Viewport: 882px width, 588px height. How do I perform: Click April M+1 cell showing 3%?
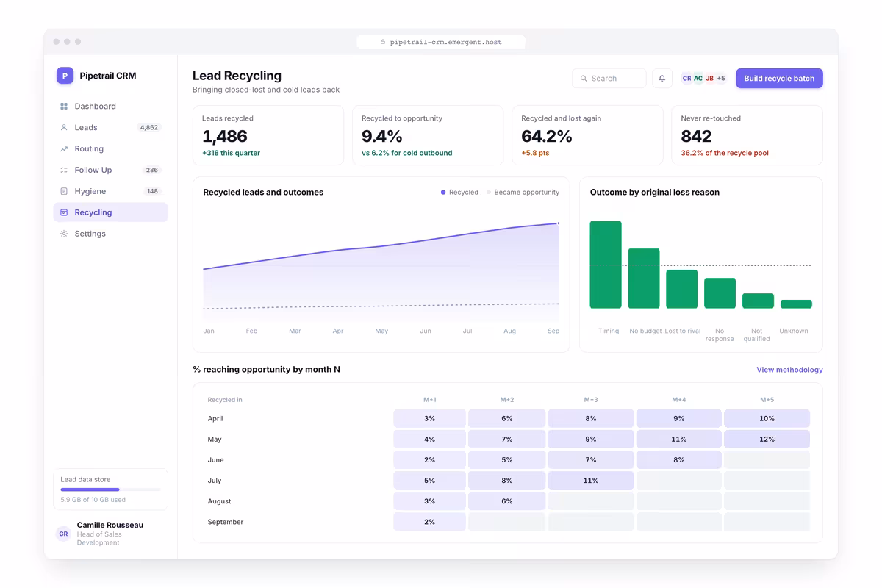tap(429, 418)
